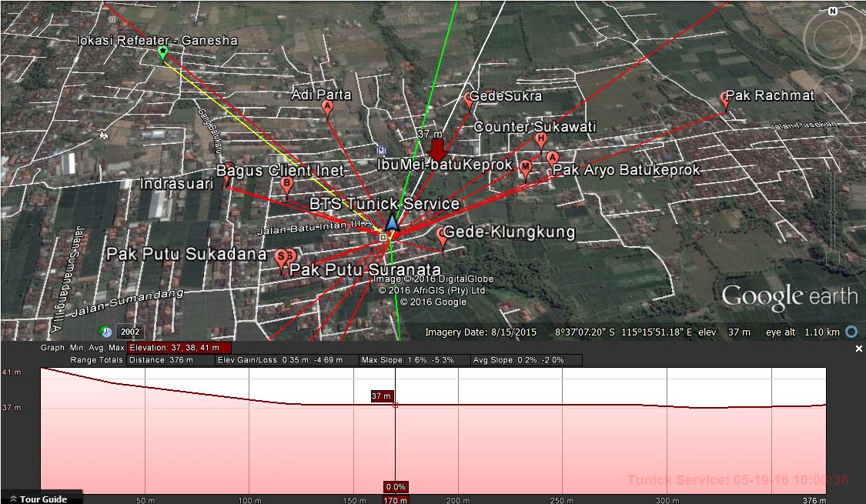Viewport: 866px width, 504px height.
Task: Click the coordinates 8°37'07.20" S readout
Action: pyautogui.click(x=585, y=332)
